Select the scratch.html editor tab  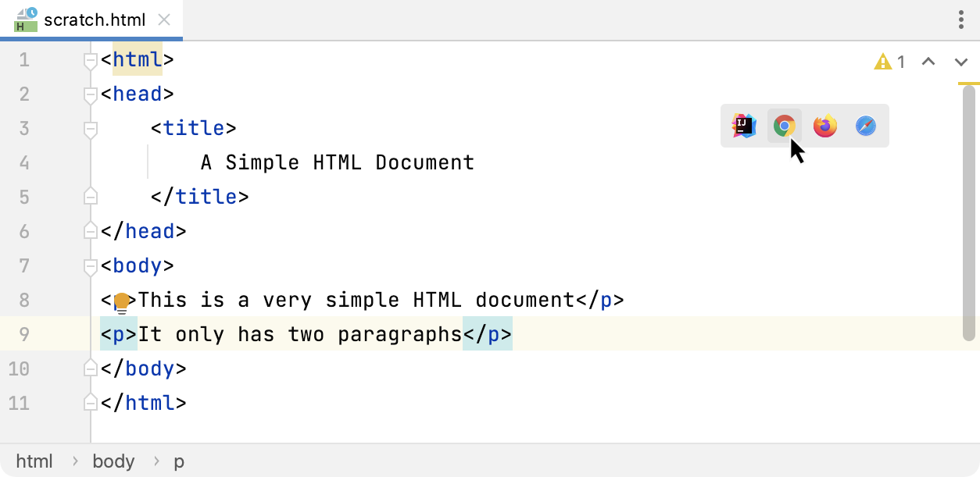coord(94,20)
